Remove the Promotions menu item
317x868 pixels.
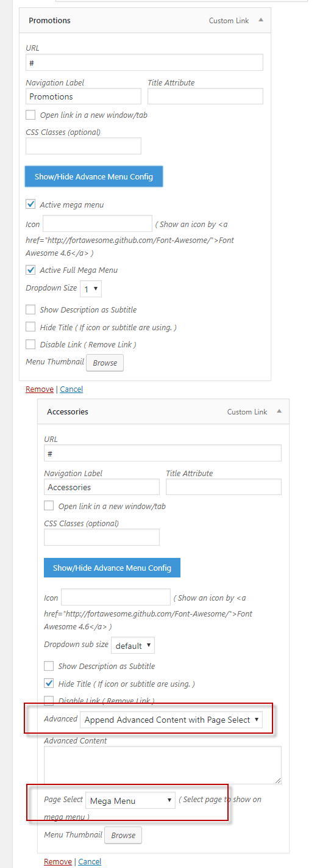pyautogui.click(x=40, y=389)
